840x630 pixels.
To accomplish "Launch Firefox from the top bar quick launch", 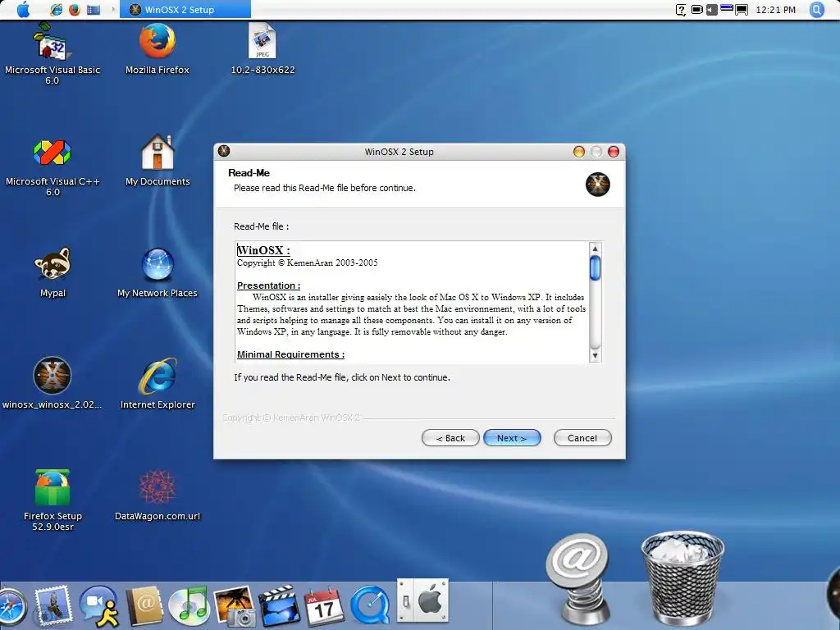I will (x=75, y=10).
